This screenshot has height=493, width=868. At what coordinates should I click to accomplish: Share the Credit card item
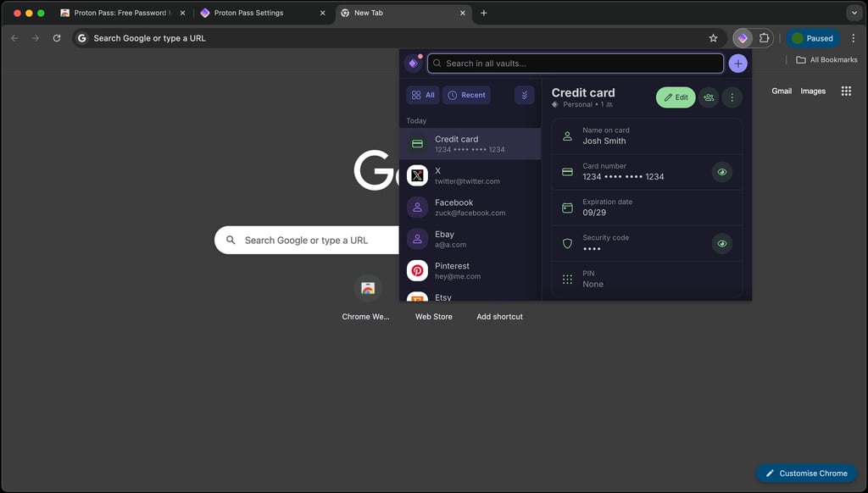click(709, 97)
